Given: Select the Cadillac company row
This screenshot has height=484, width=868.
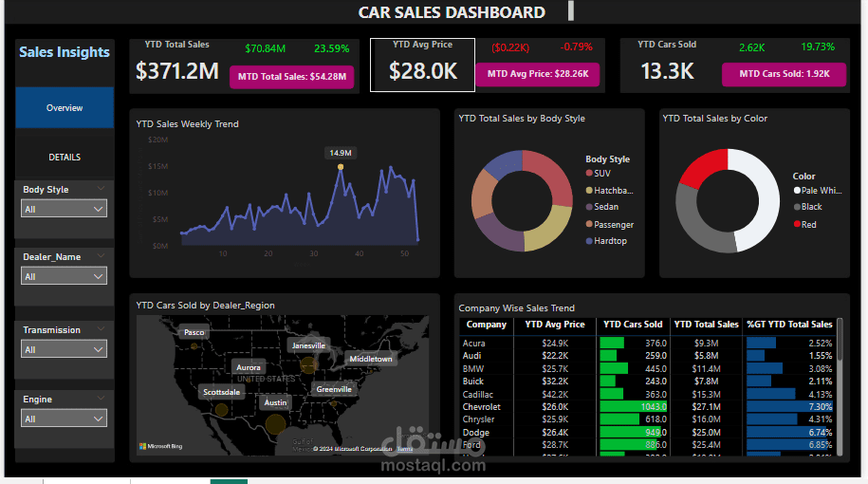Looking at the screenshot, I should click(647, 394).
